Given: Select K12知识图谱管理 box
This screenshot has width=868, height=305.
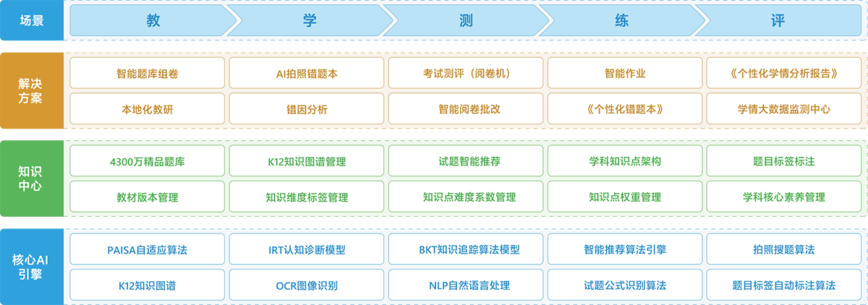Looking at the screenshot, I should [307, 161].
